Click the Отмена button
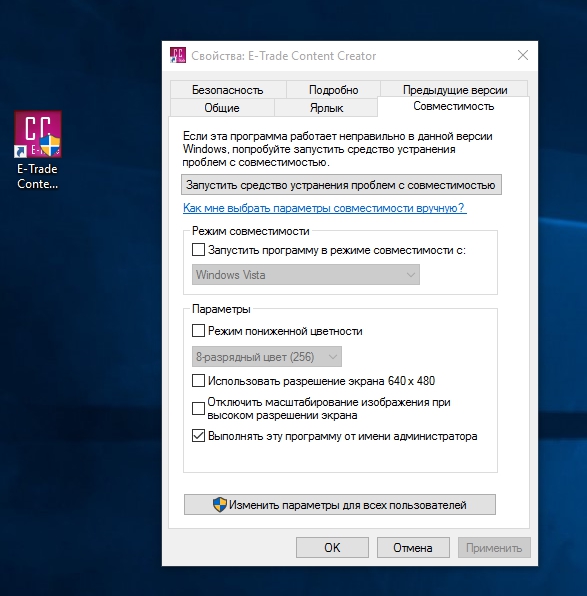Viewport: 587px width, 596px height. [413, 547]
